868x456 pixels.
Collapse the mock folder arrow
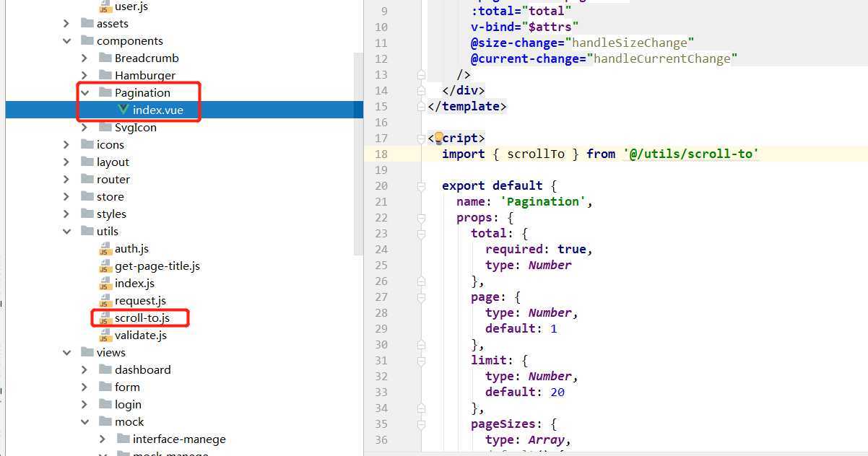pyautogui.click(x=85, y=422)
